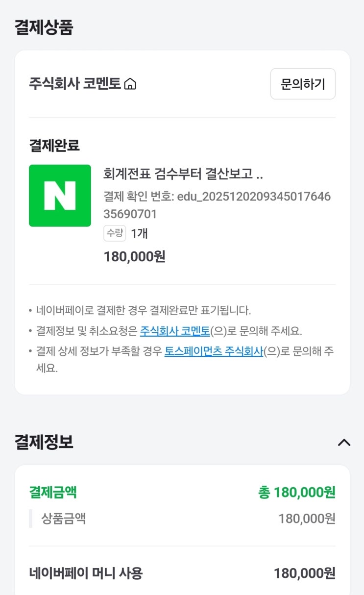Viewport: 364px width, 595px height.
Task: Tap the 수량 badge
Action: click(115, 233)
